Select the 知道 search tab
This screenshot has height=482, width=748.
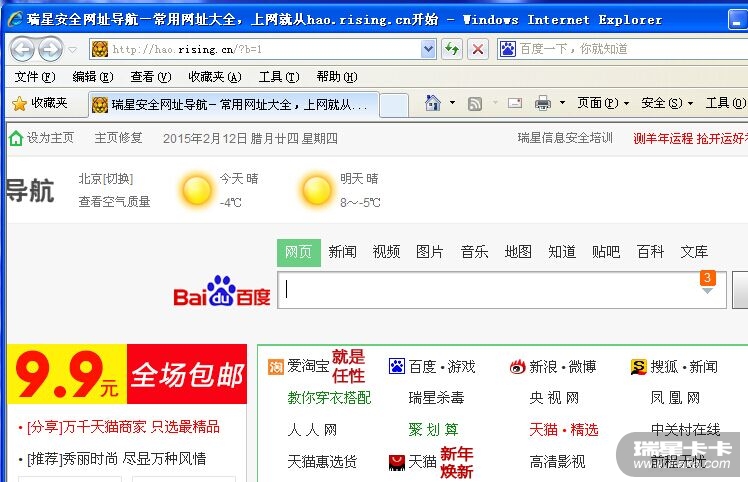click(x=562, y=252)
